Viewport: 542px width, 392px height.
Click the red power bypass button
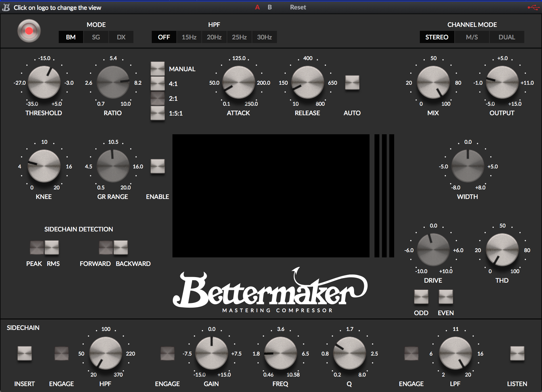click(x=29, y=31)
